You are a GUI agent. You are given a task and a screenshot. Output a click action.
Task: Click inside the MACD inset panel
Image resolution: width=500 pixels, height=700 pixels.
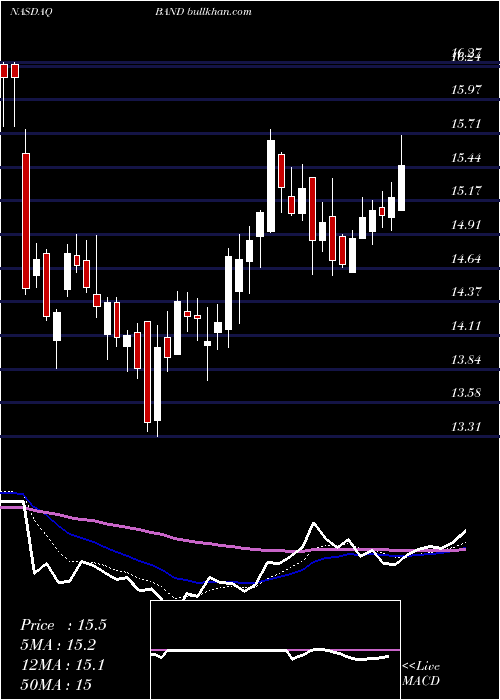tap(275, 650)
